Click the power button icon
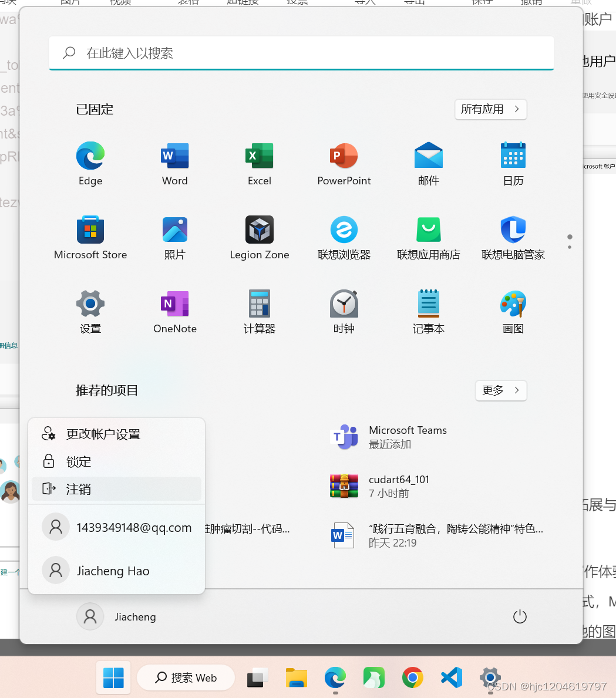This screenshot has height=698, width=616. click(520, 616)
